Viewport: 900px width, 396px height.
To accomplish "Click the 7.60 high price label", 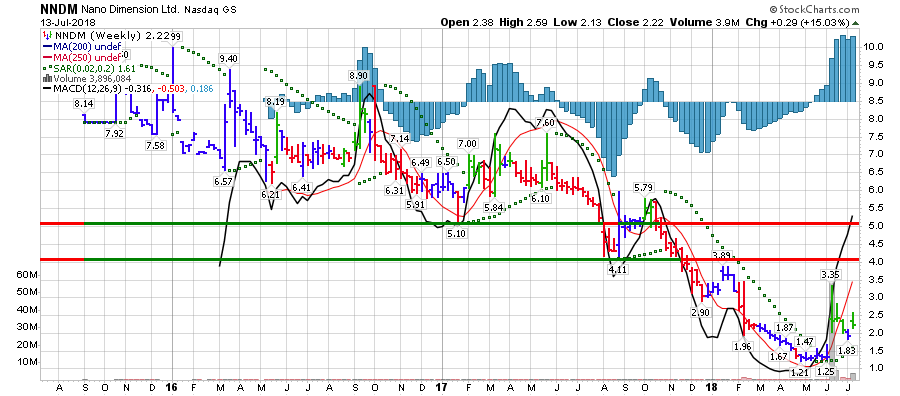I will [x=545, y=123].
